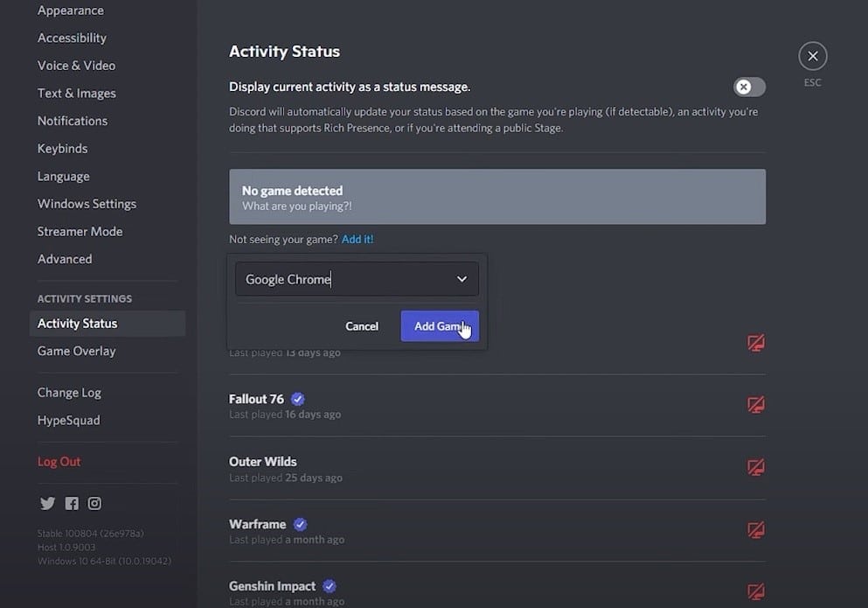Open Game Overlay settings
Screen dimensions: 868x608
tap(76, 352)
